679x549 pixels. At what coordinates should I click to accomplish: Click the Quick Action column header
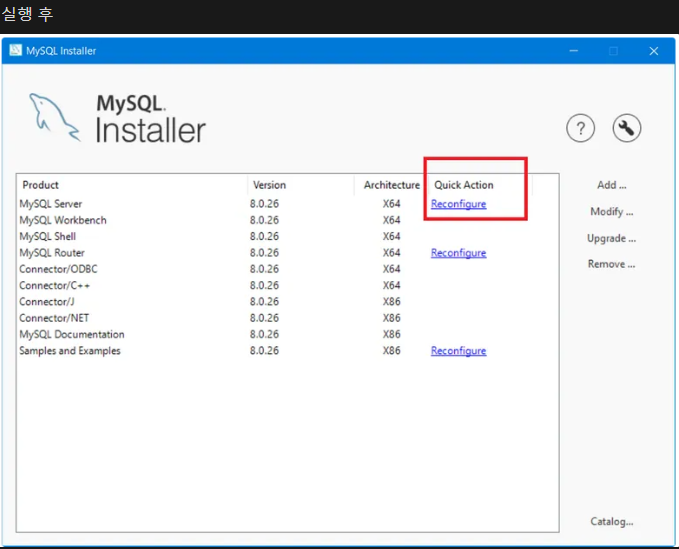point(480,185)
